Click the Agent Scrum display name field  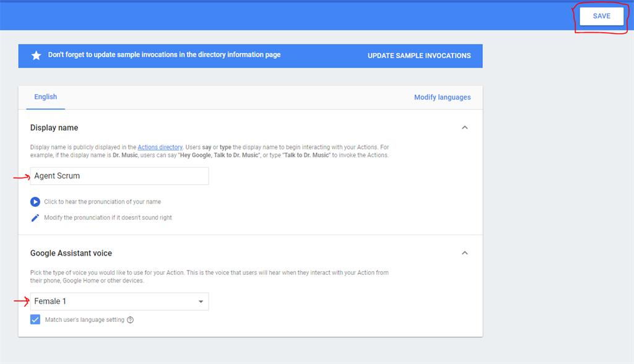tap(119, 176)
